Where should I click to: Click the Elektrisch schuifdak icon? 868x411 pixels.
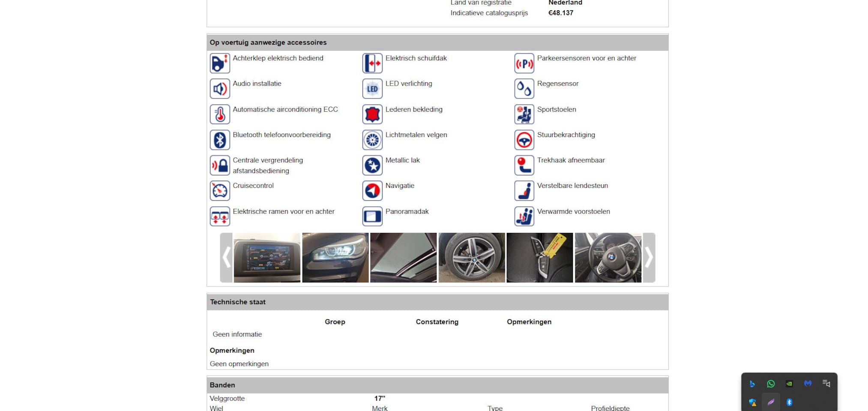pyautogui.click(x=372, y=63)
